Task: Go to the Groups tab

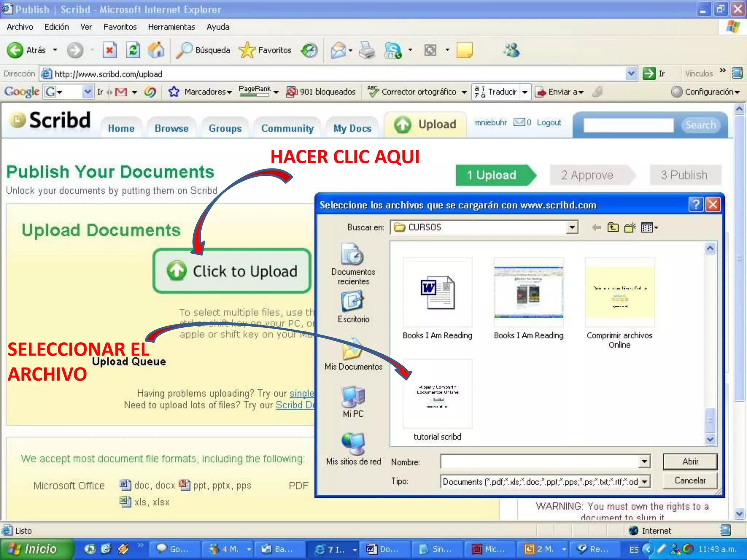Action: (225, 128)
